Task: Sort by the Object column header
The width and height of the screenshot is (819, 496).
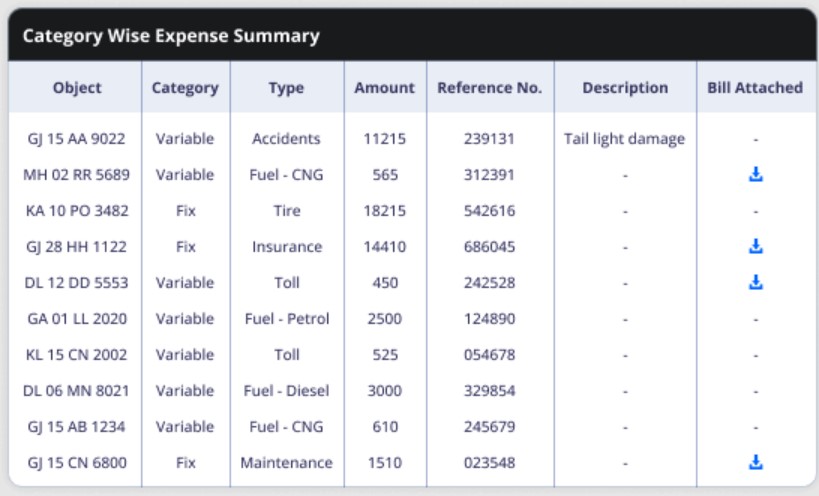Action: coord(77,88)
